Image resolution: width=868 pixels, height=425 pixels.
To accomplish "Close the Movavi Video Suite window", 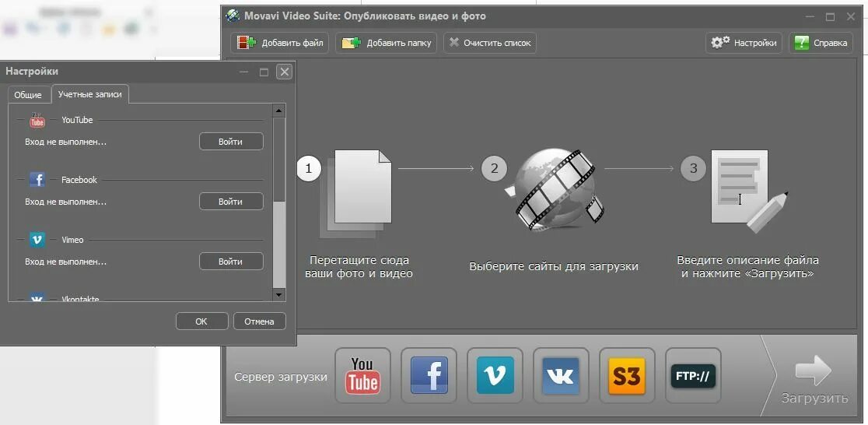I will pos(851,16).
